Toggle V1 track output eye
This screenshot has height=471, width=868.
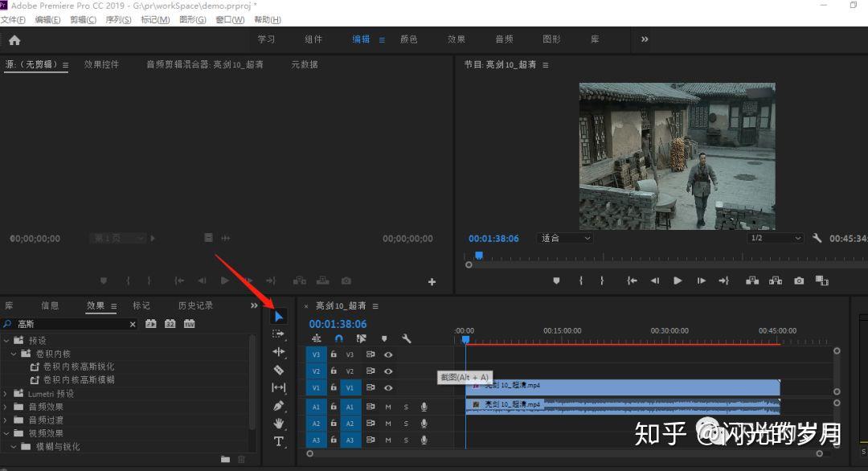388,387
